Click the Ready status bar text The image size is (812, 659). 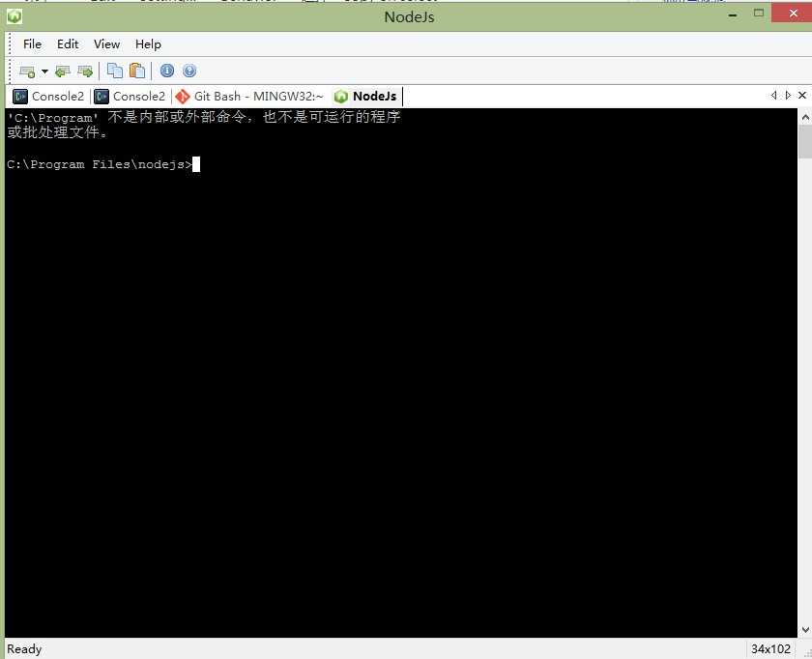pos(24,649)
